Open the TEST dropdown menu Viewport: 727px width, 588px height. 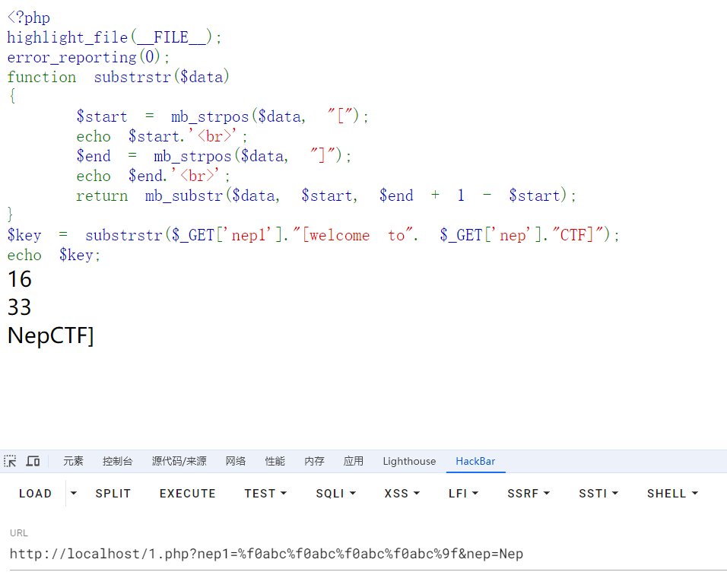coord(265,494)
